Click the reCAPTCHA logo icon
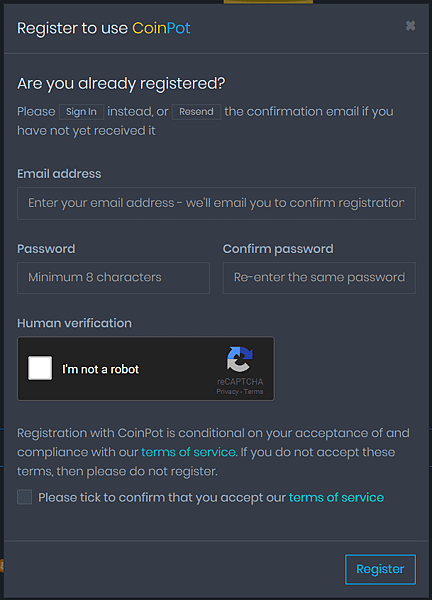 tap(240, 359)
